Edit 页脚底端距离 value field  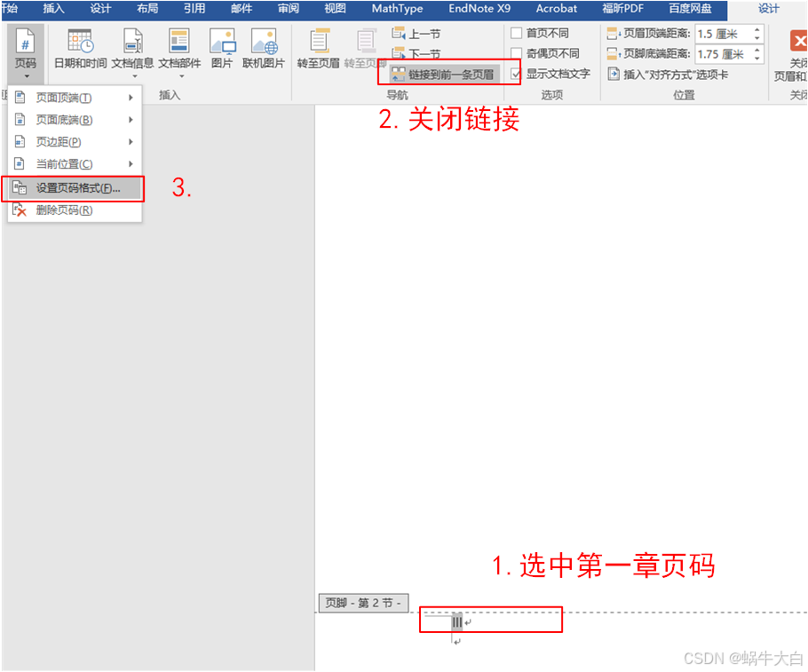tap(723, 54)
